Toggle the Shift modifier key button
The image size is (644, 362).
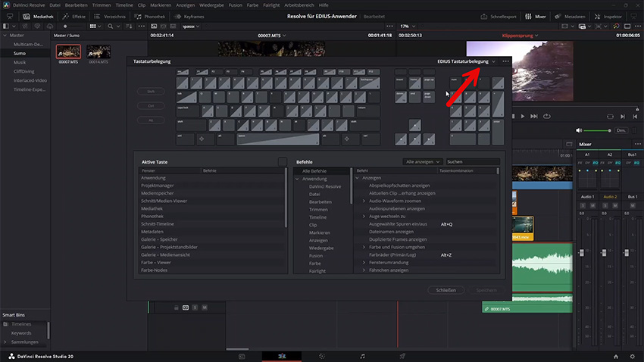click(x=151, y=91)
